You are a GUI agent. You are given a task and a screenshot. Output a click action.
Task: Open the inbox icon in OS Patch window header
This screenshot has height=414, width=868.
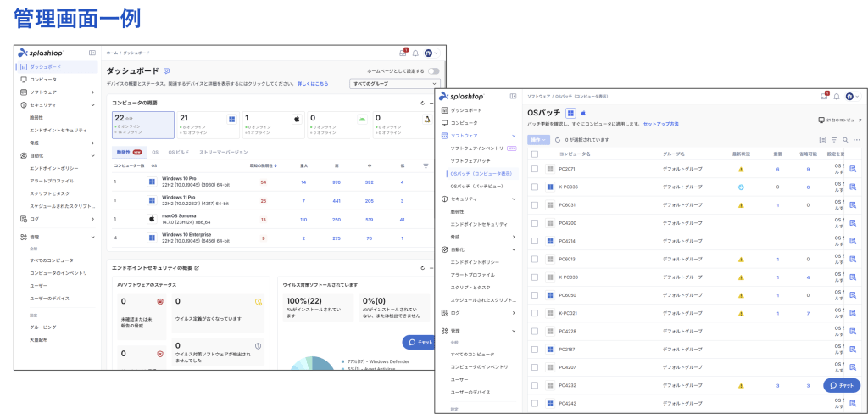[824, 96]
